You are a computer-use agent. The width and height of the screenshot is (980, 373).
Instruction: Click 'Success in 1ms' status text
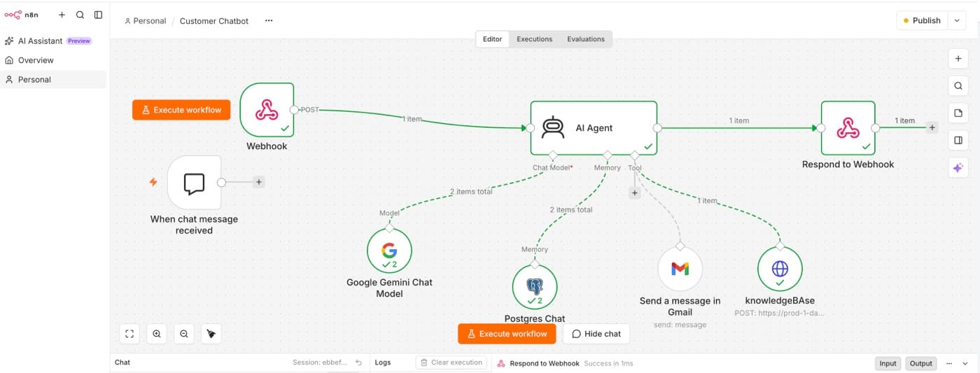pos(608,363)
